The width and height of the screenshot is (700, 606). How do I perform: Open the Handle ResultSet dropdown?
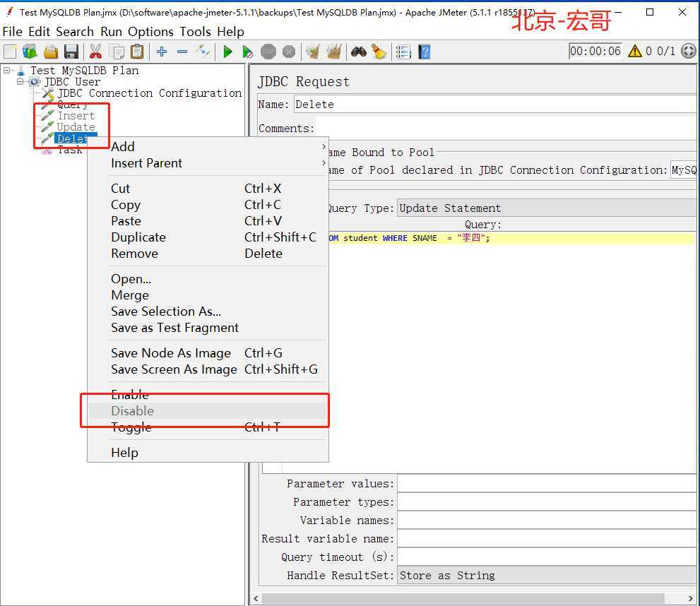click(x=547, y=575)
